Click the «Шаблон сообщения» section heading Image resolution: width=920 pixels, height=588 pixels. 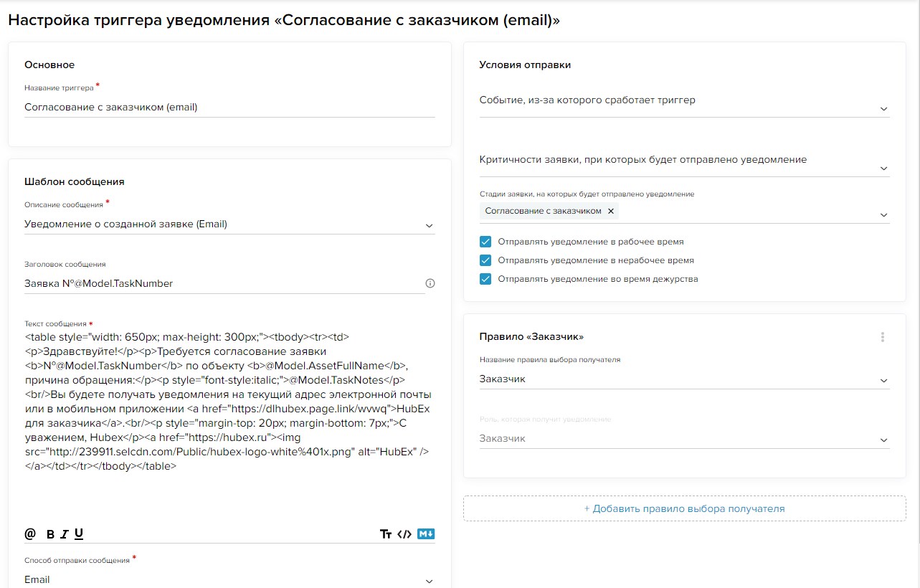[x=75, y=181]
